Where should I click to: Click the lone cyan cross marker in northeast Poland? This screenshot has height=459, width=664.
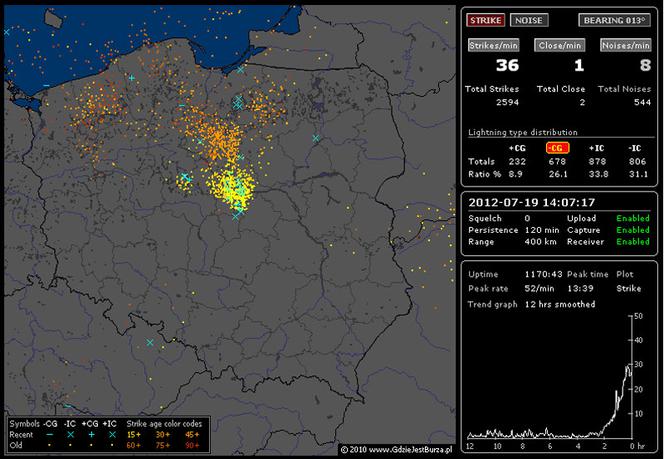315,138
